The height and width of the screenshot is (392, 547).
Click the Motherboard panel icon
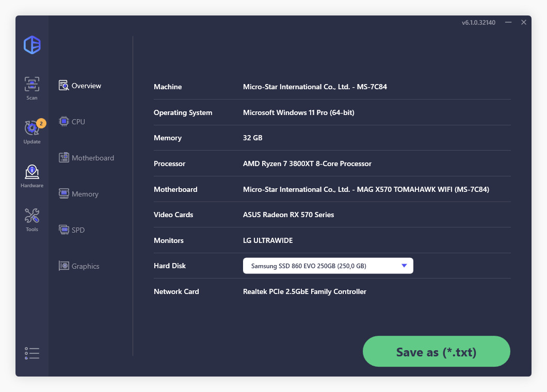(x=65, y=157)
